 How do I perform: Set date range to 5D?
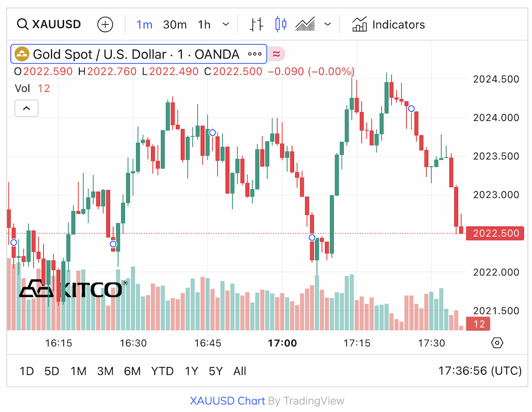click(x=52, y=371)
